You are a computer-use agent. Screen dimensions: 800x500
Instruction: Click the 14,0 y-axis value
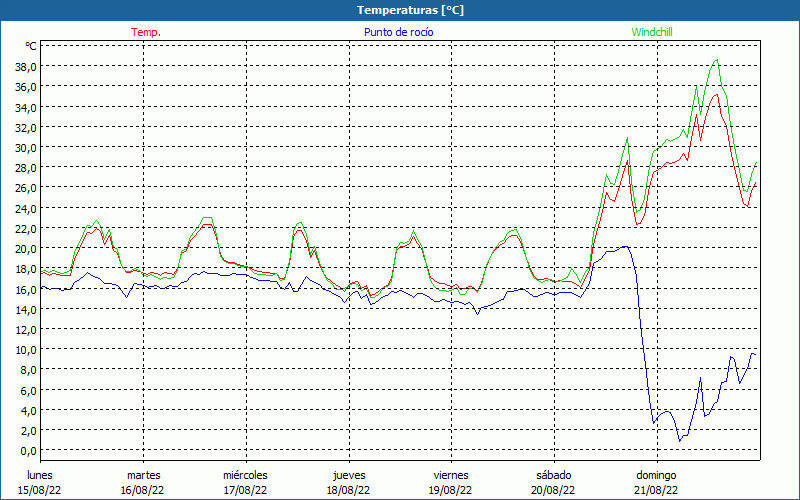point(27,309)
